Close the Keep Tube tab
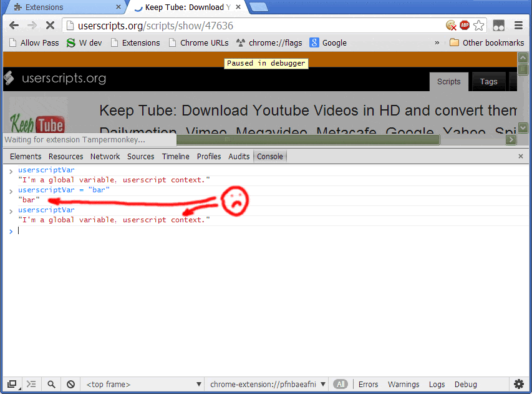This screenshot has width=532, height=394. tap(238, 7)
